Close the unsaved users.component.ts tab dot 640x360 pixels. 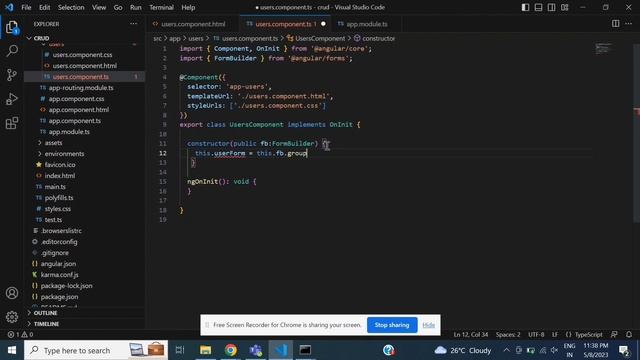pyautogui.click(x=323, y=24)
